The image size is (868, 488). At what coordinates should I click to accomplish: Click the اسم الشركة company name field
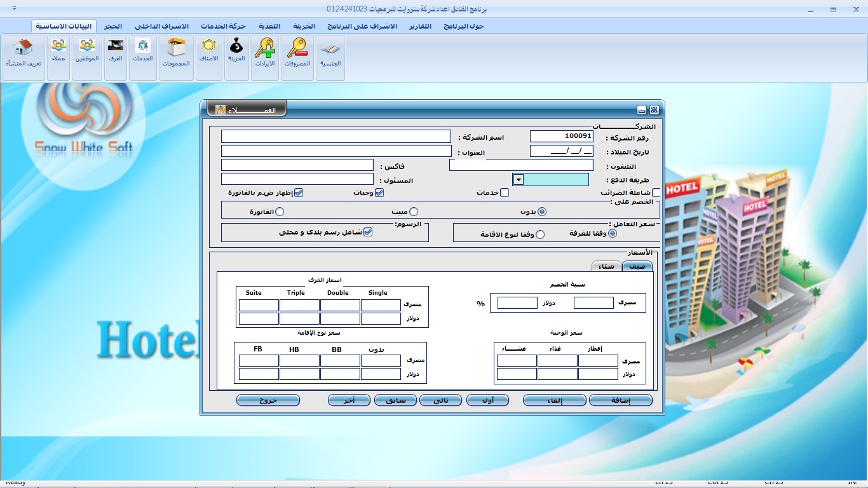336,137
